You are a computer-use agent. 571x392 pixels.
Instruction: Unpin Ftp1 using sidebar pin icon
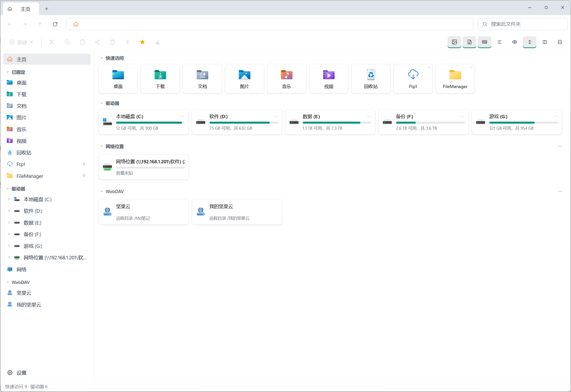[84, 164]
